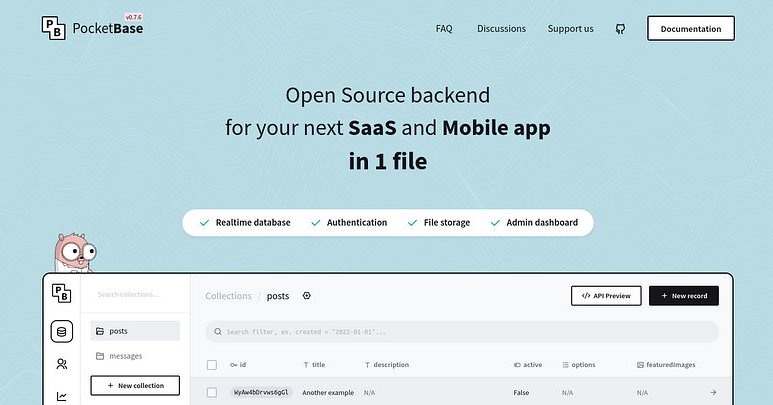Sort by the description column header
The image size is (773, 405).
point(387,365)
